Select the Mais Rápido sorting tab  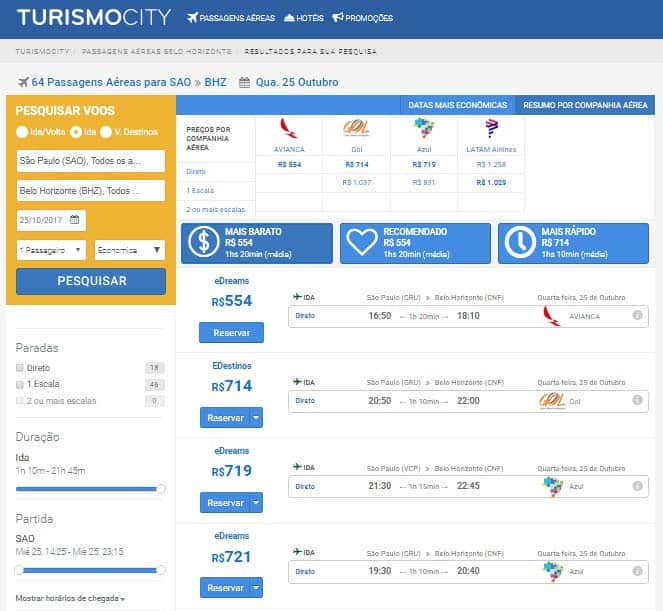[573, 243]
